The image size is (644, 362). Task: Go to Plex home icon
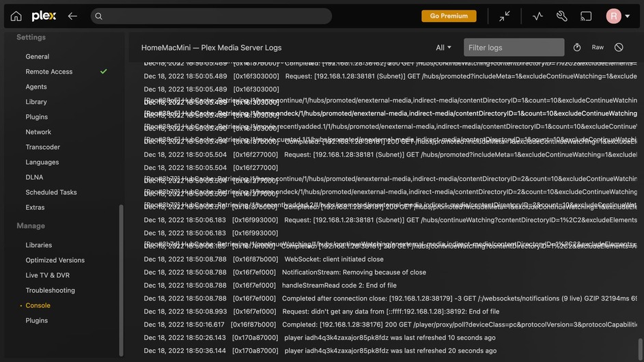click(x=16, y=16)
